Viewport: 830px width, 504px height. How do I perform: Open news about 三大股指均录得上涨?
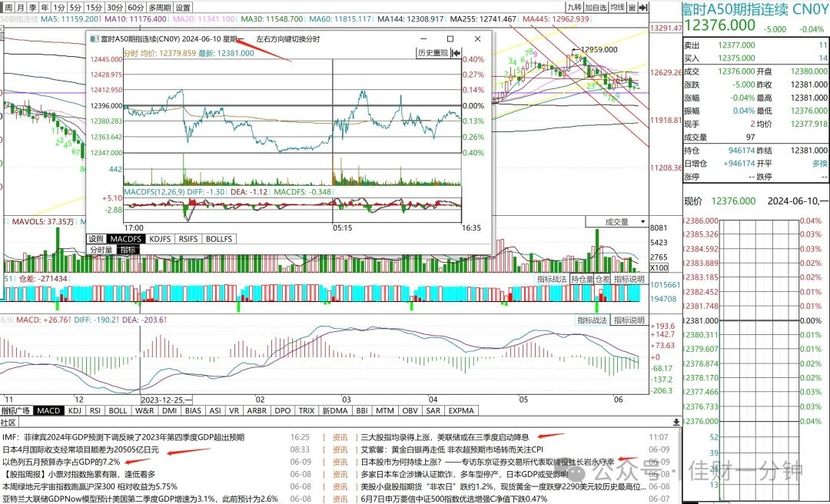point(445,437)
